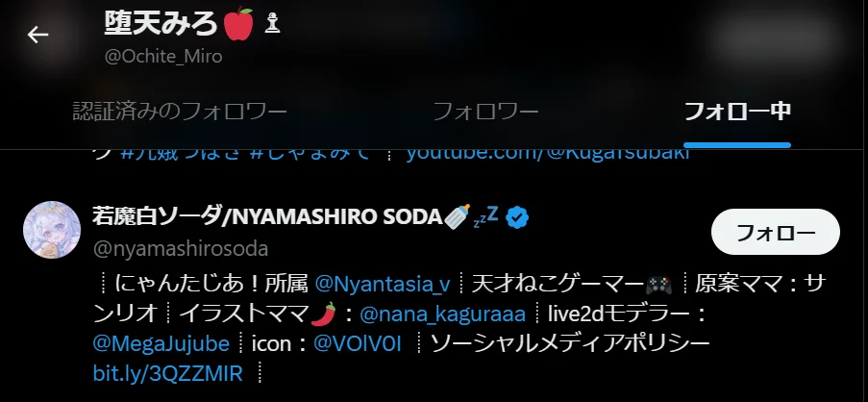The width and height of the screenshot is (868, 402).
Task: Click the zzz sleep emoji in the name
Action: point(486,216)
